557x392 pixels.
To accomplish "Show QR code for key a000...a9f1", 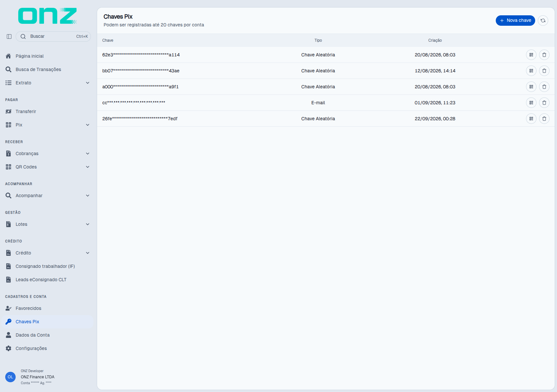I will pos(531,87).
